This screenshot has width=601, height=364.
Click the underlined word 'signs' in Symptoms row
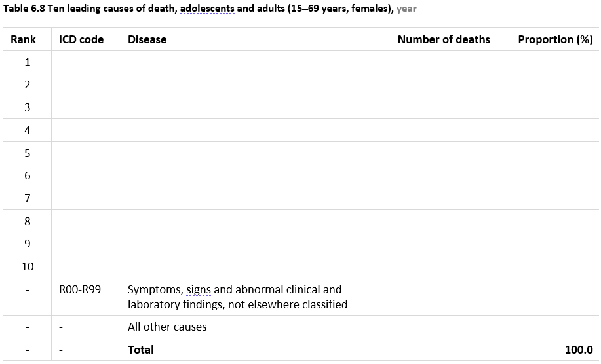pyautogui.click(x=199, y=289)
